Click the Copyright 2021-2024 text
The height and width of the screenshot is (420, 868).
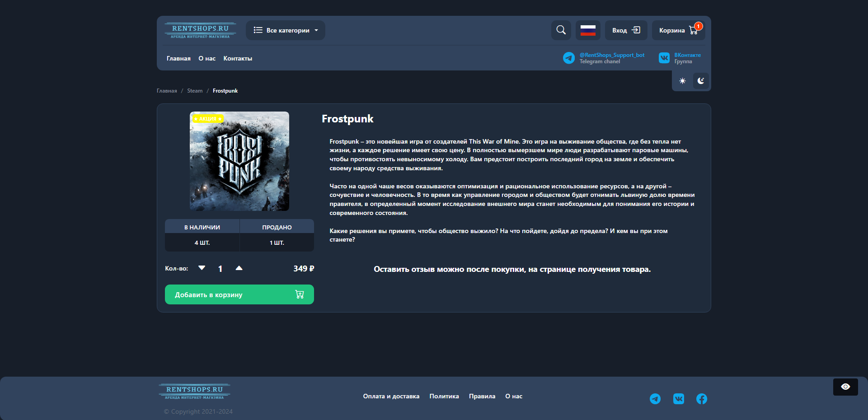(x=198, y=411)
